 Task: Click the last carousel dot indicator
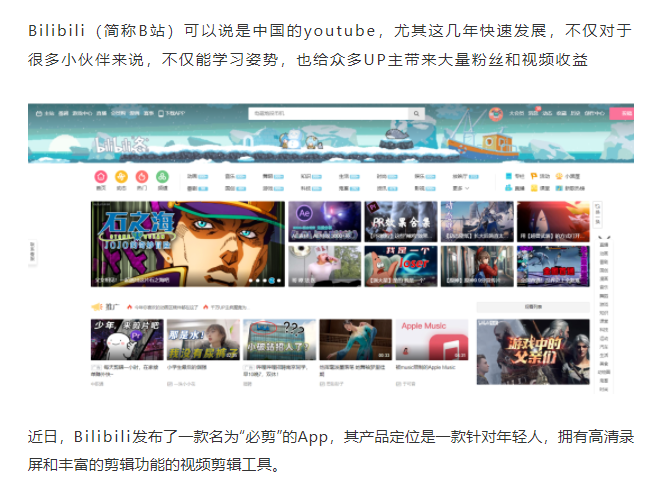279,281
